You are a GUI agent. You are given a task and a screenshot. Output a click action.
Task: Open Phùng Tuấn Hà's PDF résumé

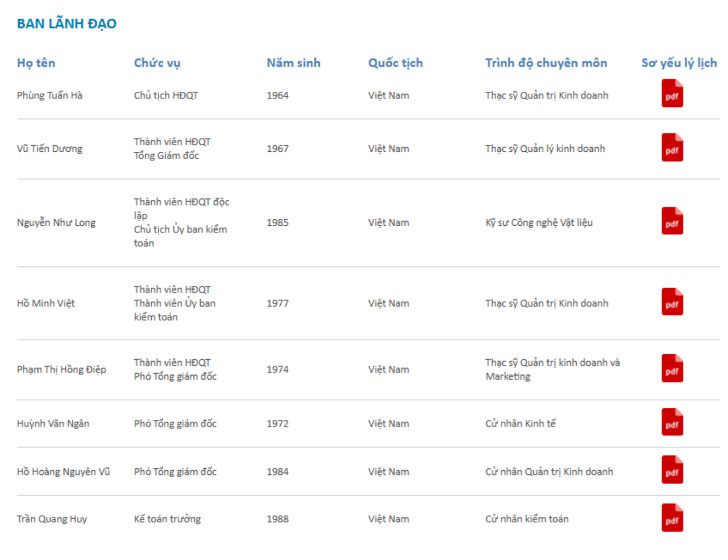672,94
